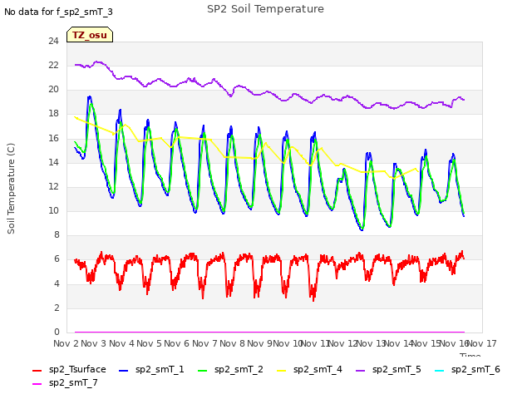
Task: Click the 10 y-axis tick label
Action: (53, 211)
